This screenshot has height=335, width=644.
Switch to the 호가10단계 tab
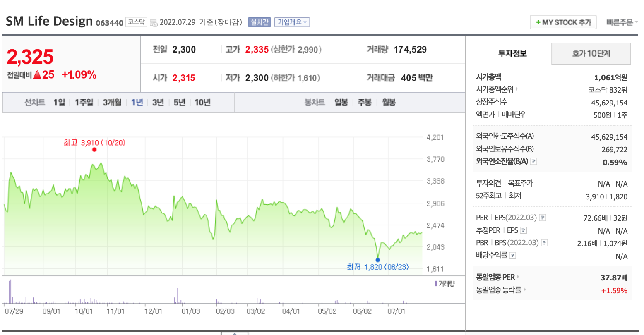click(591, 54)
